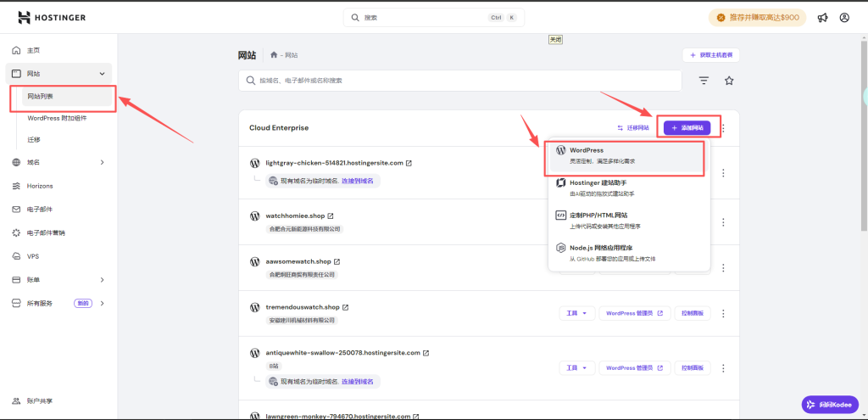Click the aawsomewatch.shop site name
868x420 pixels.
coord(298,261)
